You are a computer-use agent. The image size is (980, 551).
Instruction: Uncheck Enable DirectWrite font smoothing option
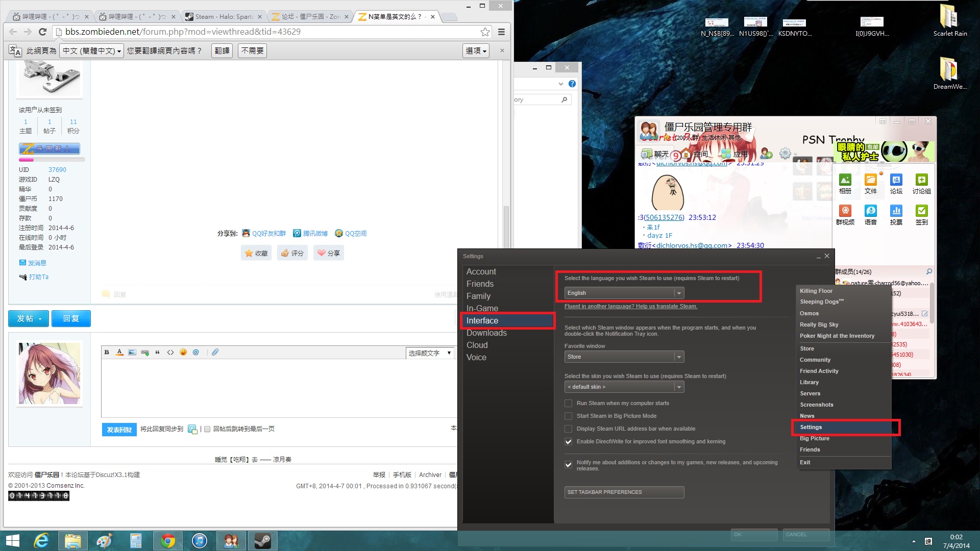[568, 441]
